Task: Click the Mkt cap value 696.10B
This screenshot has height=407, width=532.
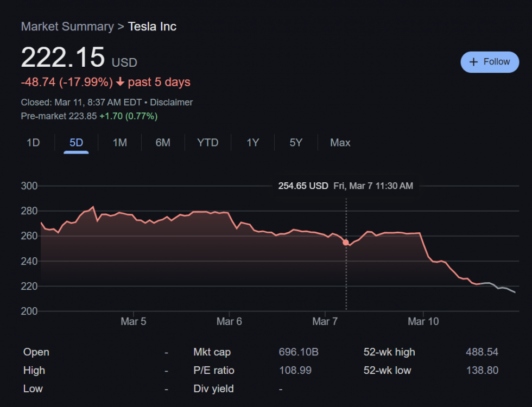Action: pos(298,352)
